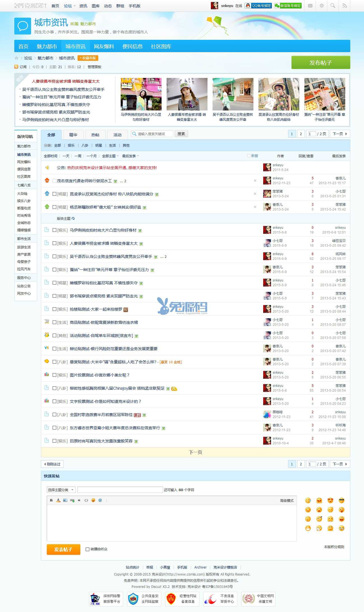Collapse the 都市生活 sidebar group

coord(26,239)
